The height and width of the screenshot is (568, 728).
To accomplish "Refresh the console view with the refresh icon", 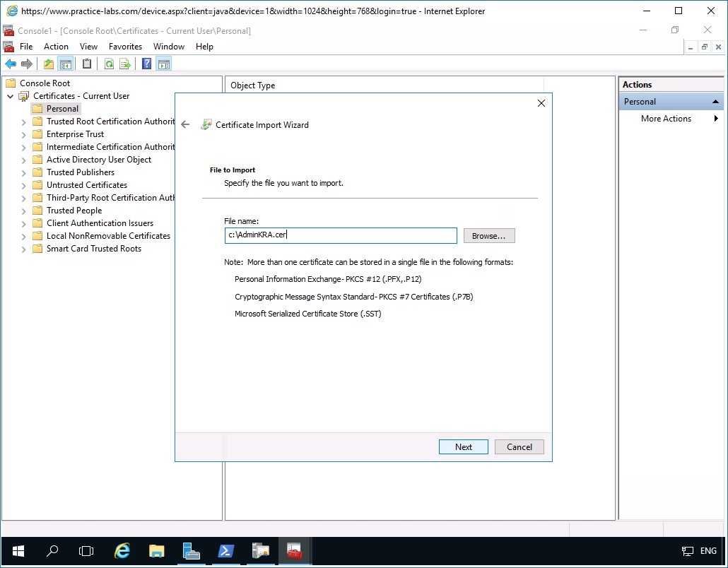I will [108, 64].
